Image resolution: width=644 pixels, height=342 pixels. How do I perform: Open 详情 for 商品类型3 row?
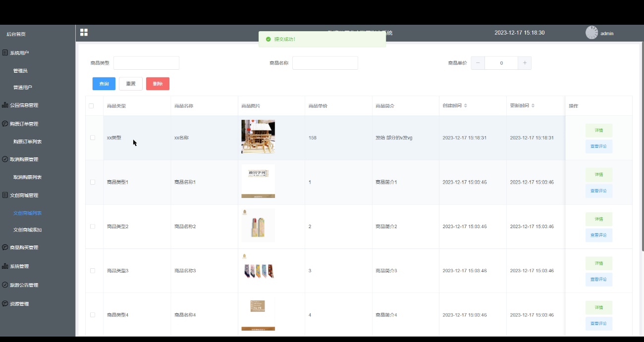(599, 263)
